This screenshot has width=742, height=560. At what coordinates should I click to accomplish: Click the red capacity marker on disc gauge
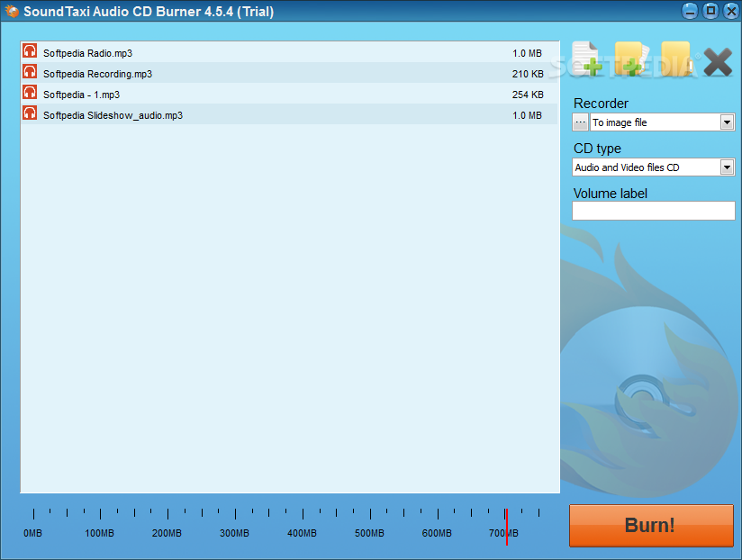click(x=506, y=527)
